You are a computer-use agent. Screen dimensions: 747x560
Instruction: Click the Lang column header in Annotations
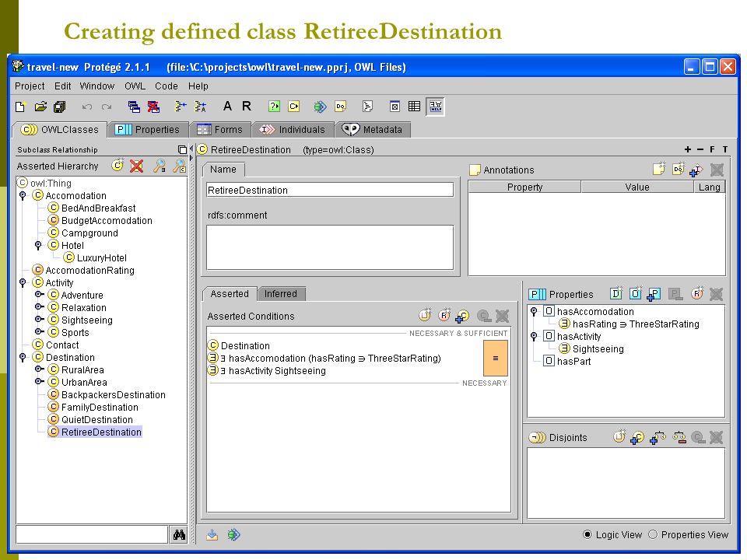[710, 187]
